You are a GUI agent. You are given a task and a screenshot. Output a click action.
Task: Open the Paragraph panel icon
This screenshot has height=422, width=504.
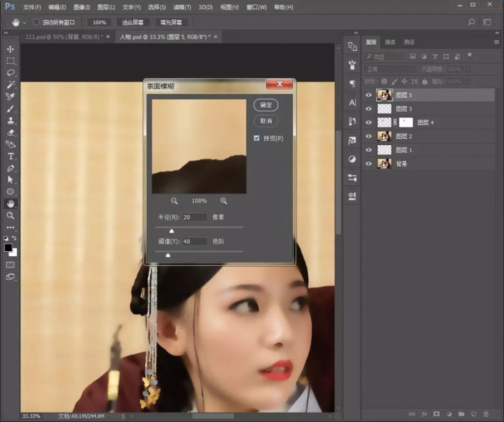click(x=352, y=84)
